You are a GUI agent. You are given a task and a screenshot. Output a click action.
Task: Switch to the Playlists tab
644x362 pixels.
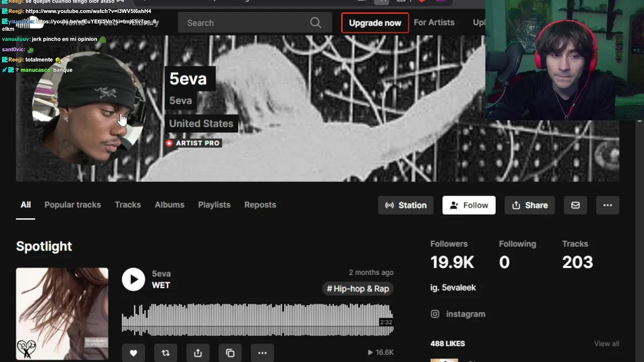[214, 205]
